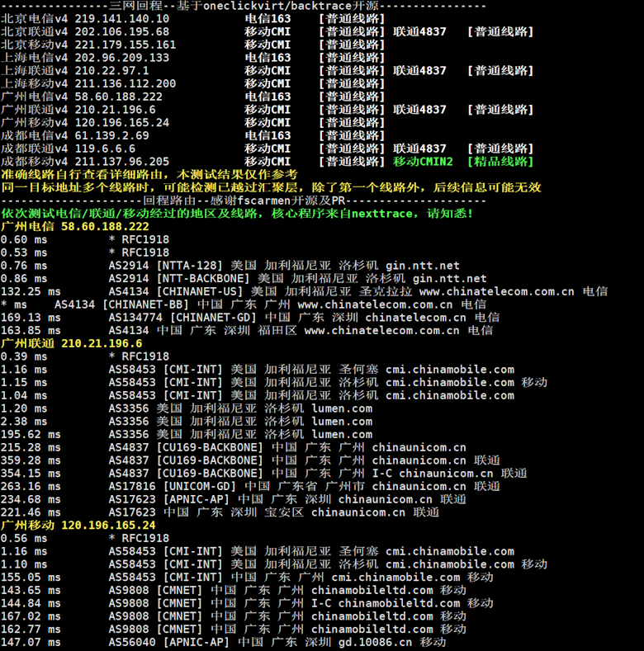
Task: Select the 163.85 ms latency value
Action: (x=31, y=331)
